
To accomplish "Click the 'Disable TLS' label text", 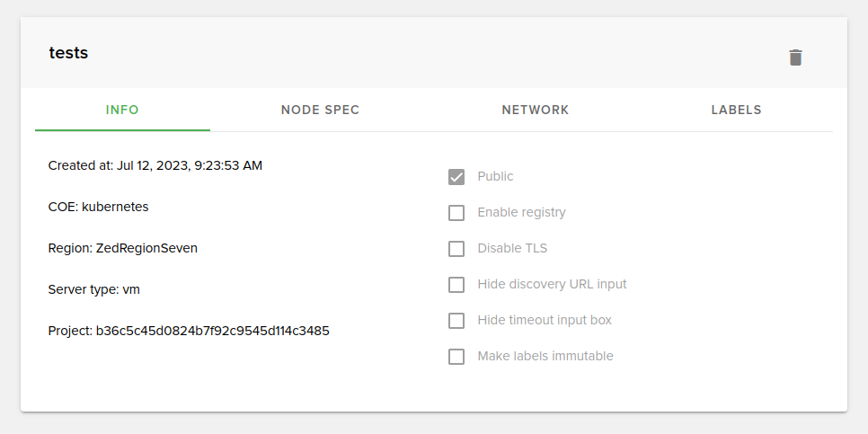I will 512,248.
